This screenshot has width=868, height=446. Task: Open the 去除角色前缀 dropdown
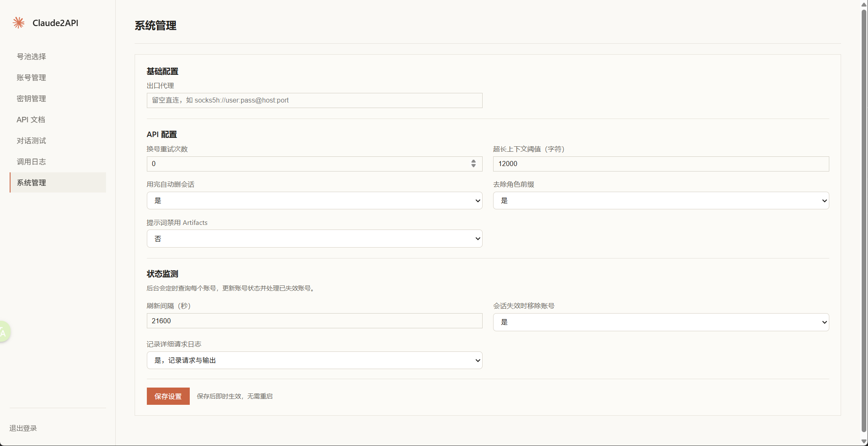tap(661, 201)
